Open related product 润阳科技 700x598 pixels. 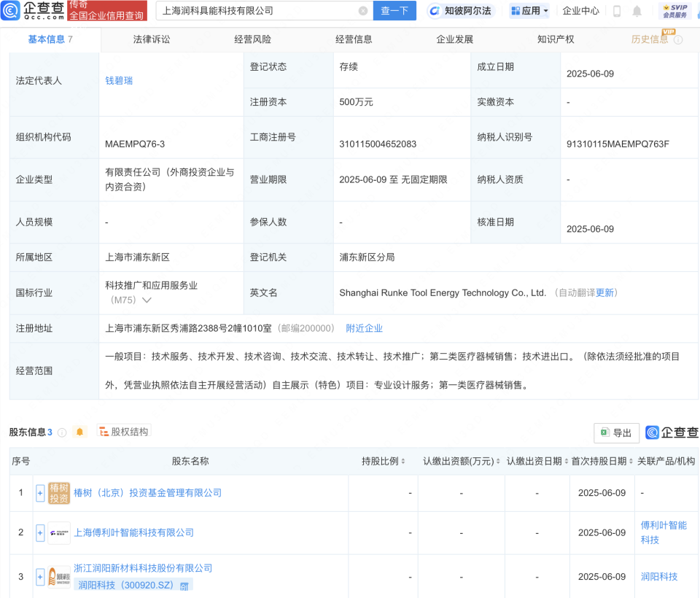point(659,577)
